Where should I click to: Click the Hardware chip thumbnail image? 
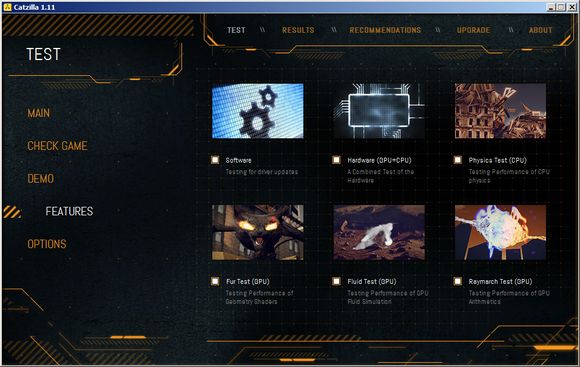coord(379,111)
